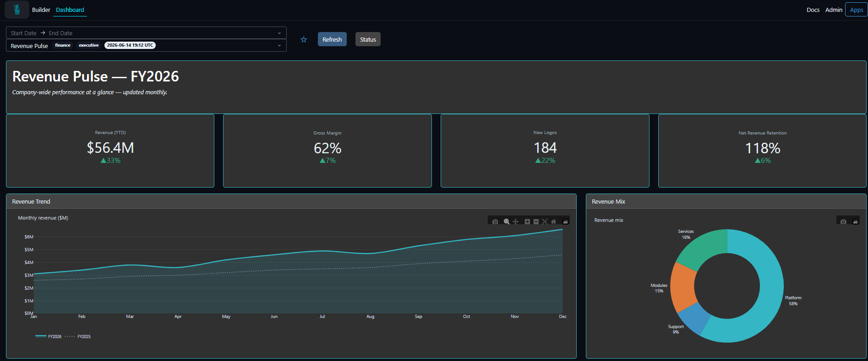Image resolution: width=868 pixels, height=361 pixels.
Task: Toggle the FY2026 series in chart legend
Action: click(x=48, y=336)
